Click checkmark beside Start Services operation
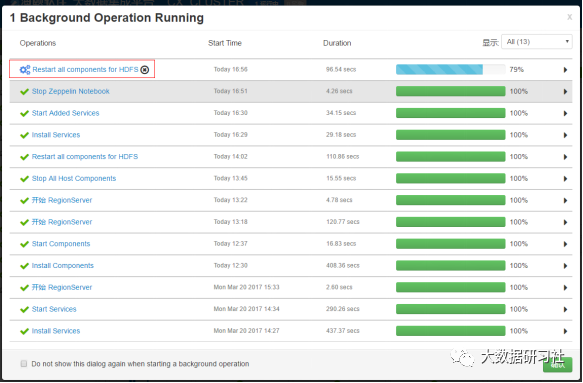583x383 pixels. [x=25, y=309]
